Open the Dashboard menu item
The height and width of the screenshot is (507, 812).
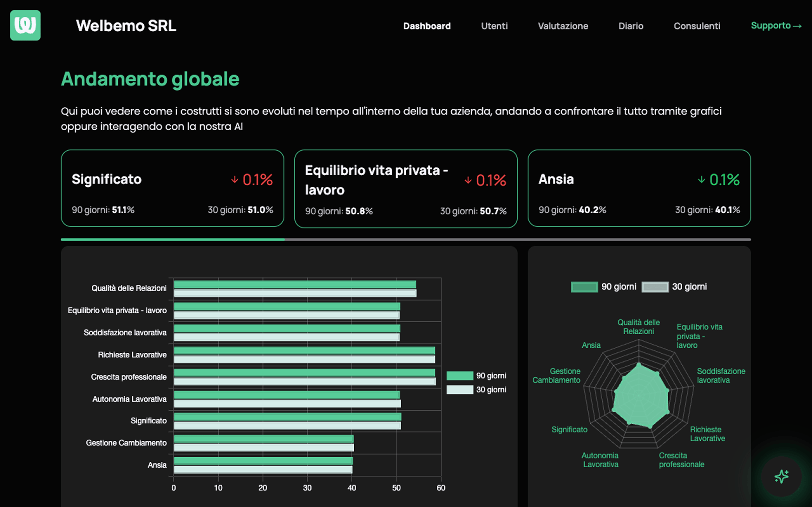click(427, 26)
